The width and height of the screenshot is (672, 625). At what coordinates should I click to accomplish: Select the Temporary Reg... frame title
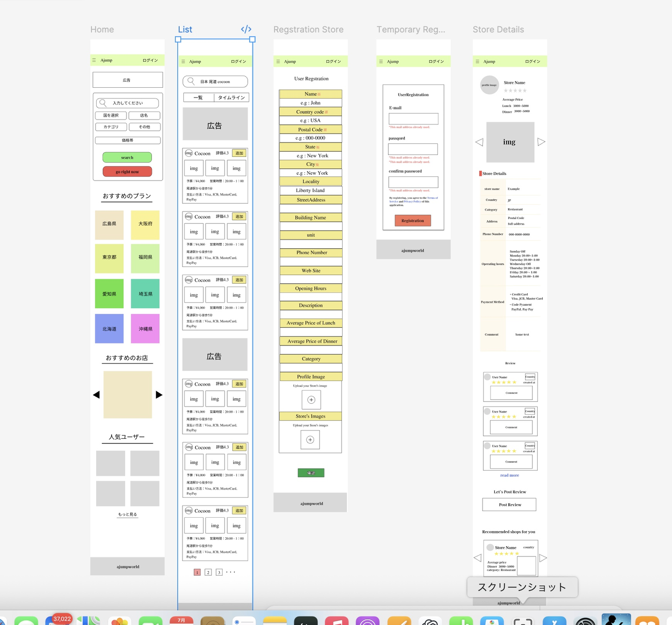(x=411, y=29)
